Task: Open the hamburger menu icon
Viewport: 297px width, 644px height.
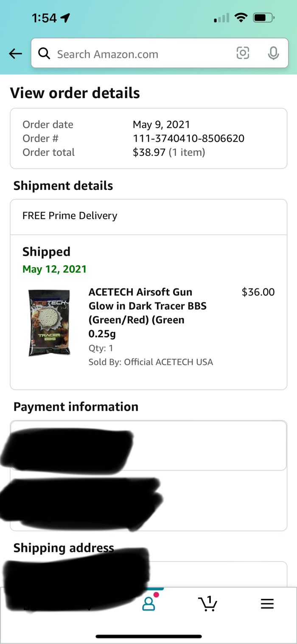Action: [267, 604]
